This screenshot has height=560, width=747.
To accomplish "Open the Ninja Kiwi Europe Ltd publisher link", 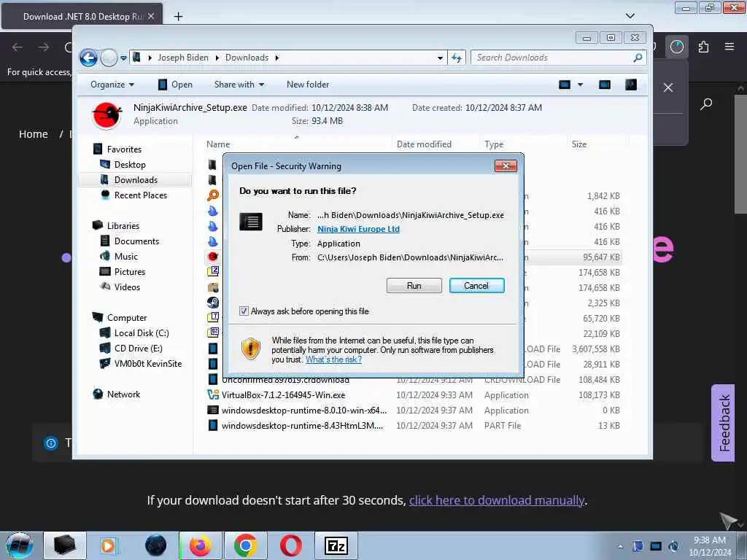I will click(x=358, y=229).
